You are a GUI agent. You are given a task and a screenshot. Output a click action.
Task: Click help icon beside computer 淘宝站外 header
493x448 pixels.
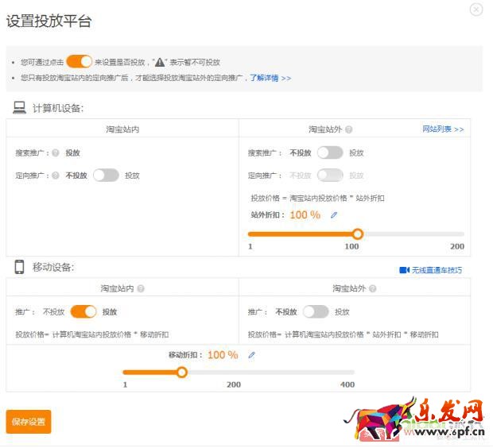(349, 129)
